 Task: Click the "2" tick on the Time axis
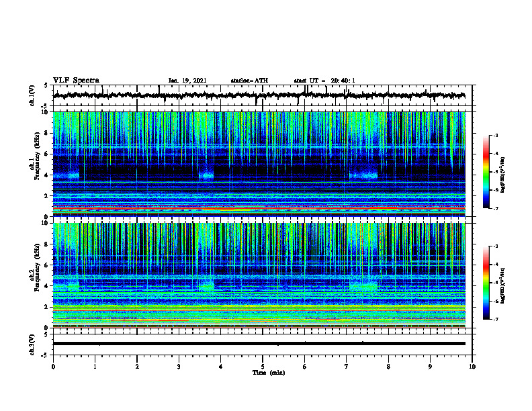(137, 367)
